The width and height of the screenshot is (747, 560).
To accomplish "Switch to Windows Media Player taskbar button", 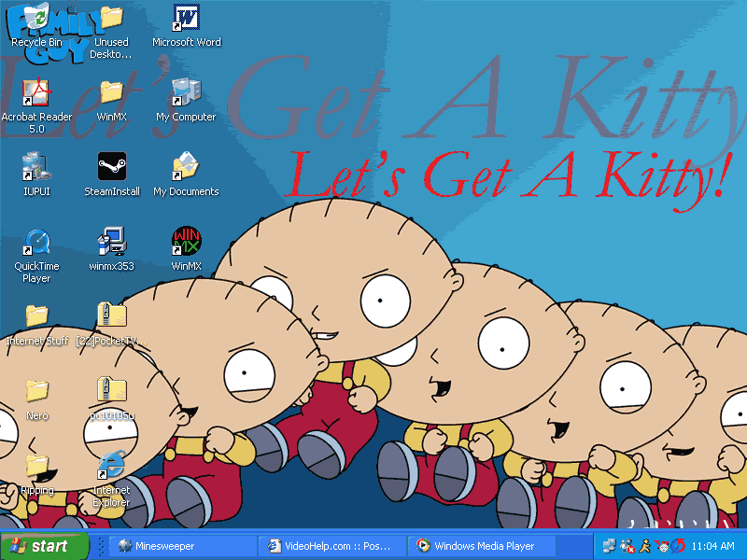I will 482,546.
